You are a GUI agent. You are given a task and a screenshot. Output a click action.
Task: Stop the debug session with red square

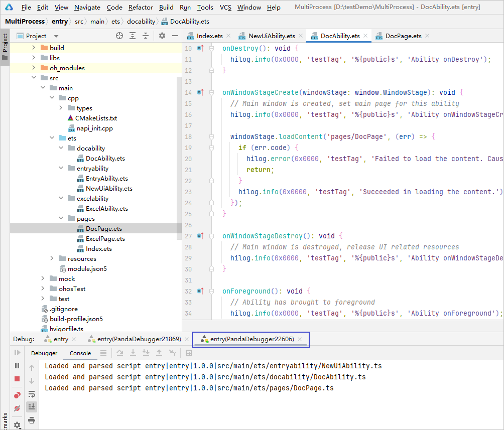coord(17,379)
